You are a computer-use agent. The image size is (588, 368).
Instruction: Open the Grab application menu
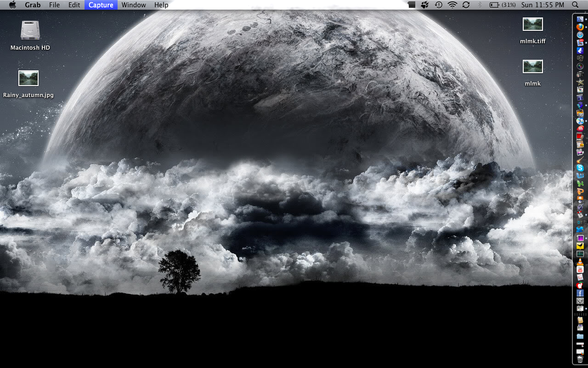(33, 5)
